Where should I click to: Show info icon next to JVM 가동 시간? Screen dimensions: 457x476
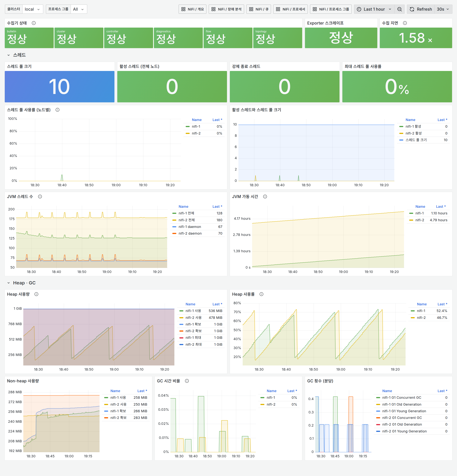[265, 197]
